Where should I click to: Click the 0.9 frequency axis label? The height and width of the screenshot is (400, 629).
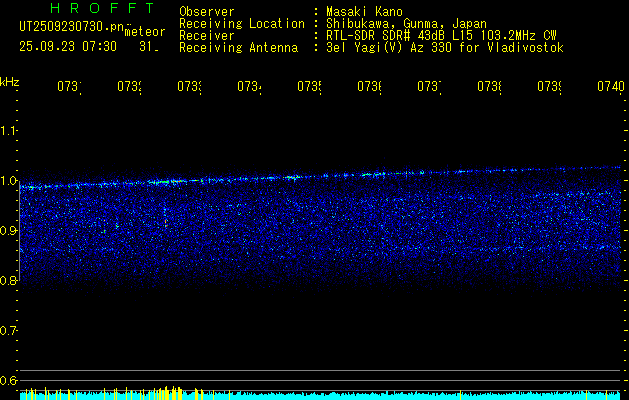click(9, 231)
